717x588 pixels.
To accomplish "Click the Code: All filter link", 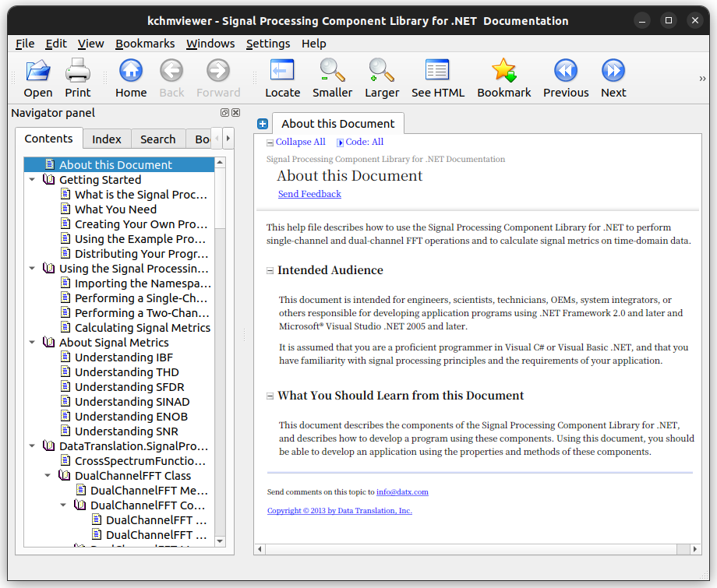I will (364, 142).
